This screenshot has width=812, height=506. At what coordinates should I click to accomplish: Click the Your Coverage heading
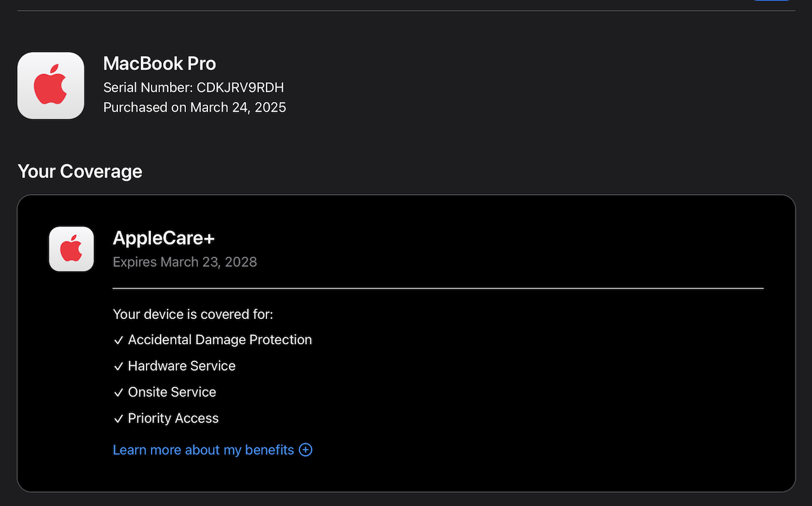click(80, 171)
